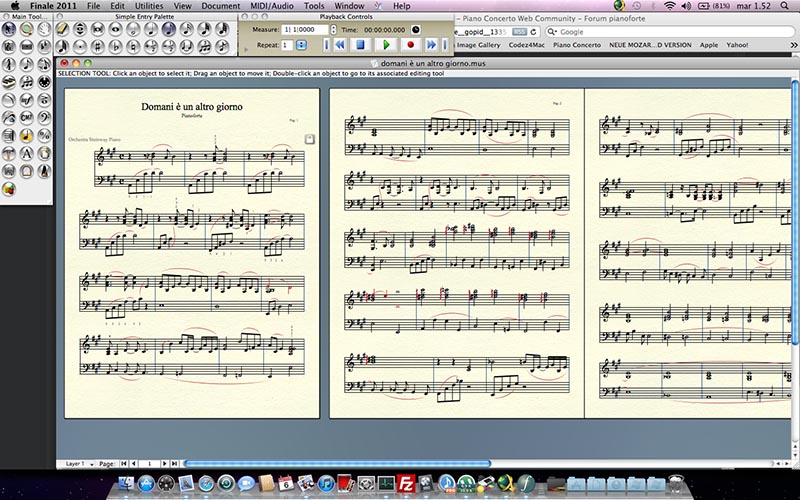Toggle the Simple Entry tuplet tool

pyautogui.click(x=204, y=47)
